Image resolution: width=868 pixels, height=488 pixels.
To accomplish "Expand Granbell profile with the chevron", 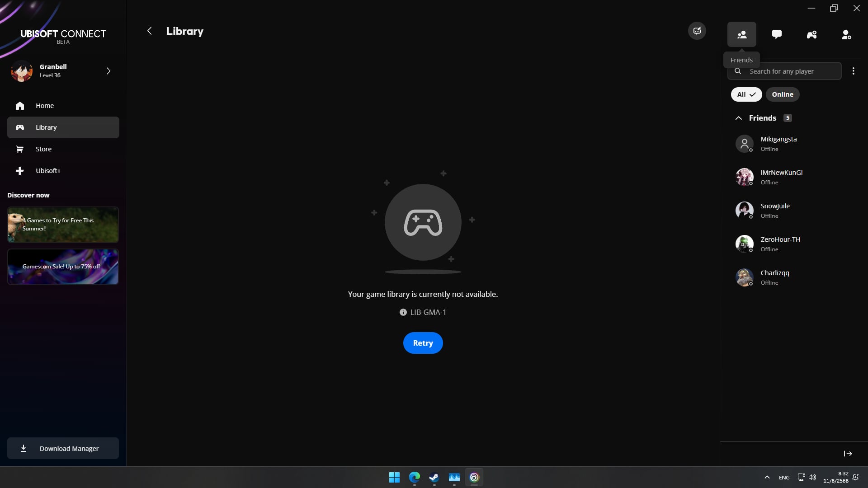I will [x=108, y=71].
